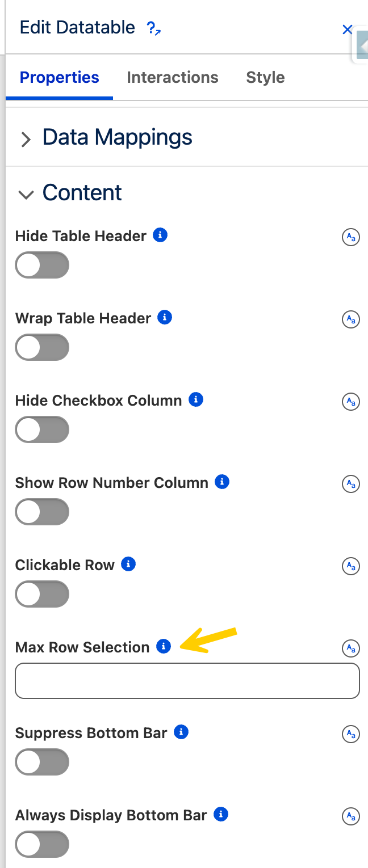Turn on Show Row Number Column toggle

[x=42, y=512]
